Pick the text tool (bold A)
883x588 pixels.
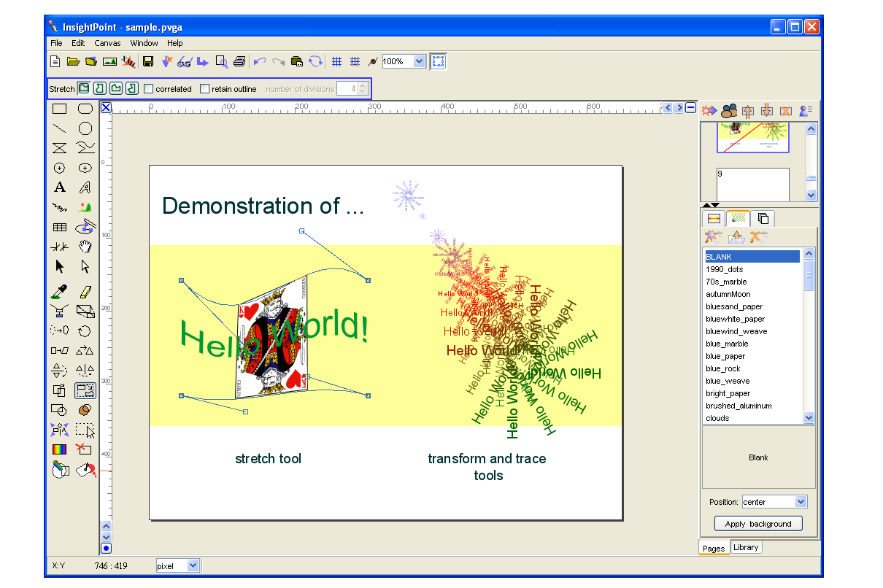point(60,188)
